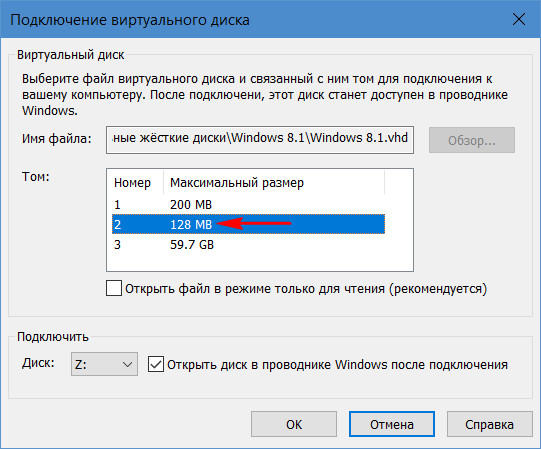
Task: Click the 59.7 GB size cell
Action: (192, 245)
